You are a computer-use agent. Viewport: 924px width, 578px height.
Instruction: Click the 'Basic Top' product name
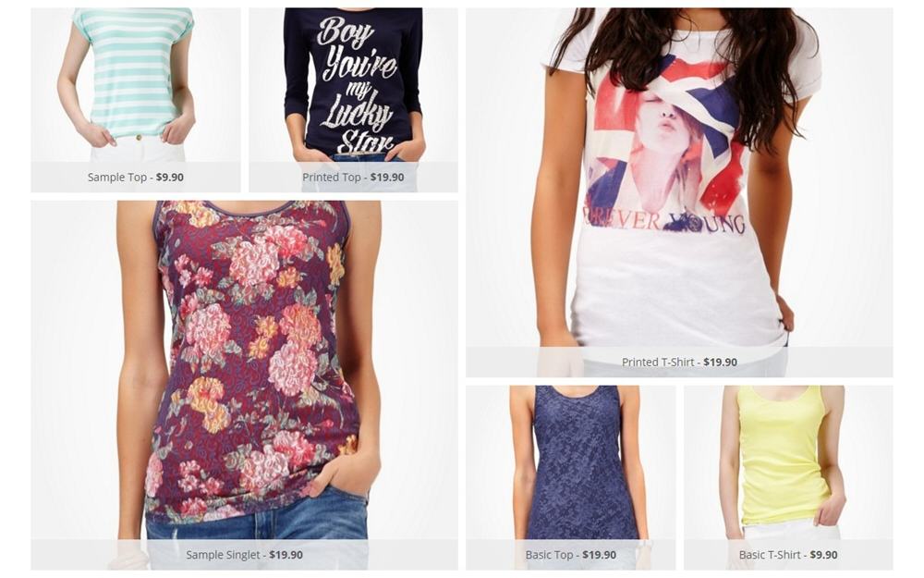coord(549,555)
